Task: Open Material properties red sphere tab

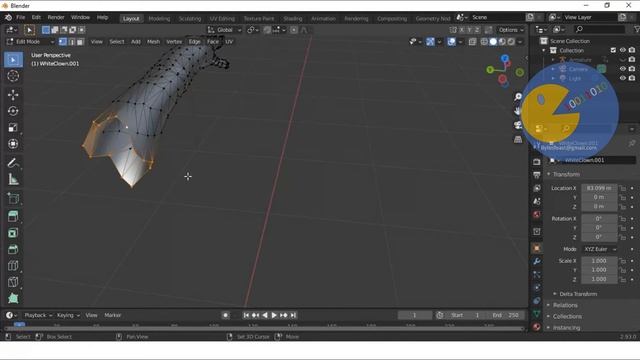Action: [537, 327]
